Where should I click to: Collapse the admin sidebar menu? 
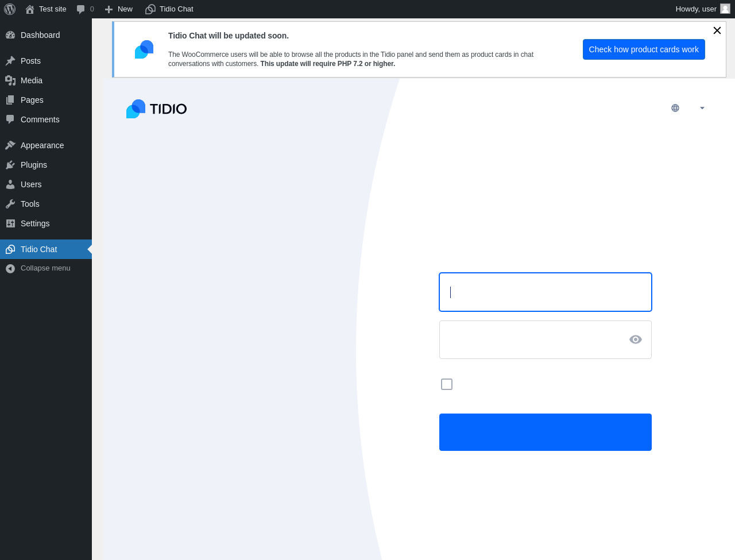[x=46, y=268]
